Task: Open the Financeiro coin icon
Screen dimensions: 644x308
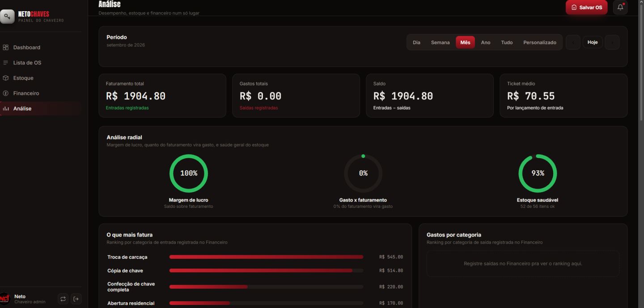Action: [x=5, y=93]
